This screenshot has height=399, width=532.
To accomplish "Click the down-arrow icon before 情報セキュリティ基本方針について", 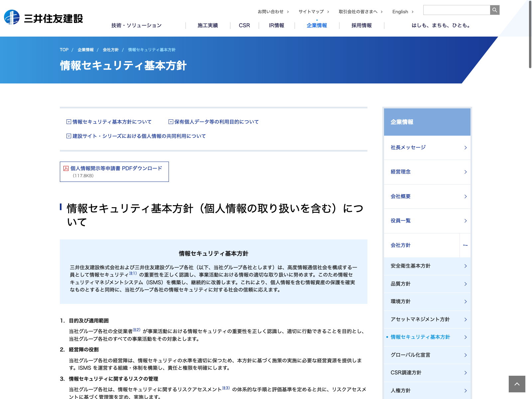I will [69, 122].
